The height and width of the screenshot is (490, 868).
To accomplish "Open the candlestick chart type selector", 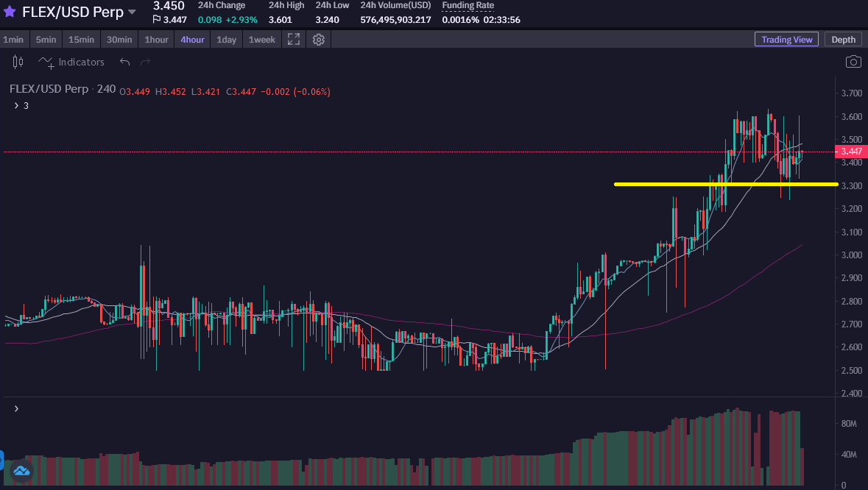I will 18,62.
